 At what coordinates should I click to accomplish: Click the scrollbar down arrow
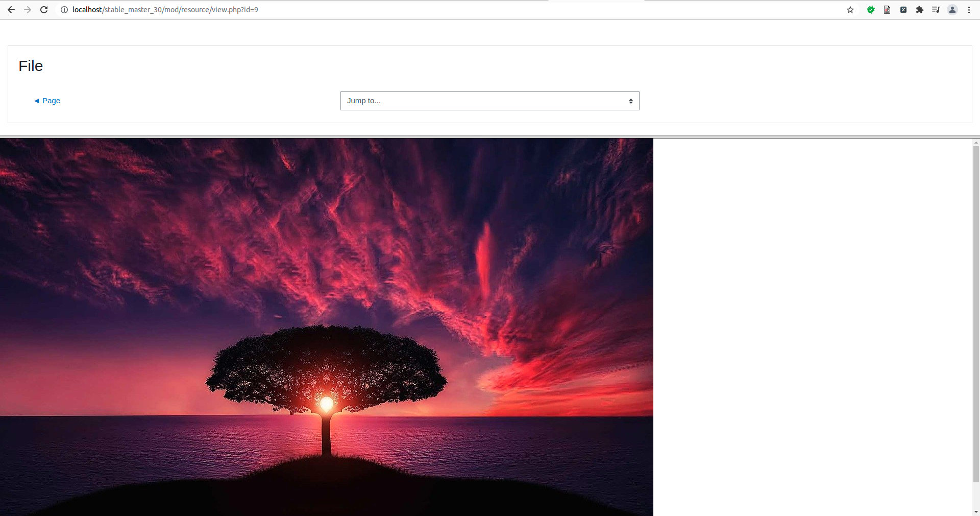tap(976, 512)
